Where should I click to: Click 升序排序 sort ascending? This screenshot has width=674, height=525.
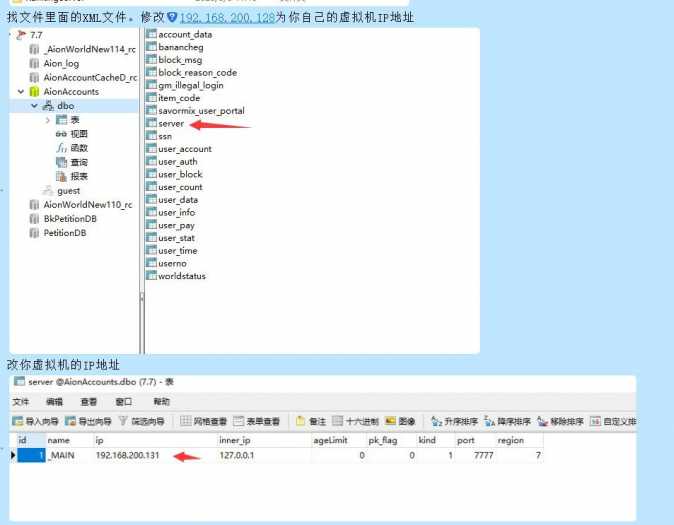point(455,421)
